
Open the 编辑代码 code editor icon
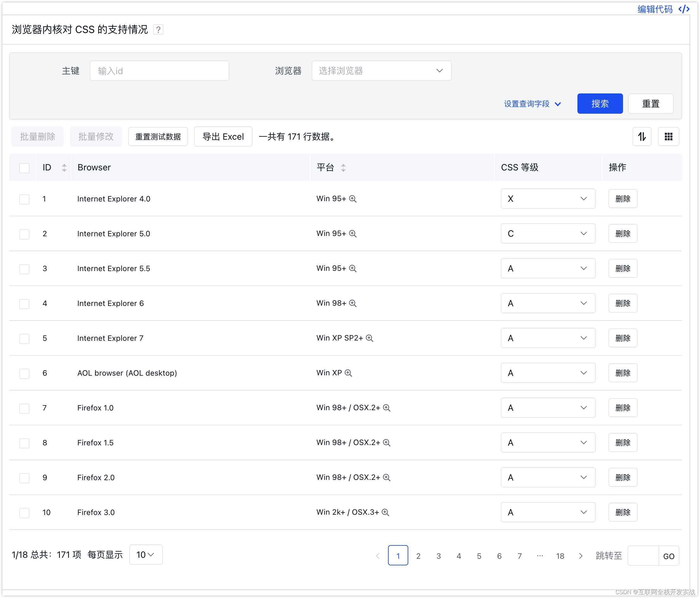click(x=684, y=9)
